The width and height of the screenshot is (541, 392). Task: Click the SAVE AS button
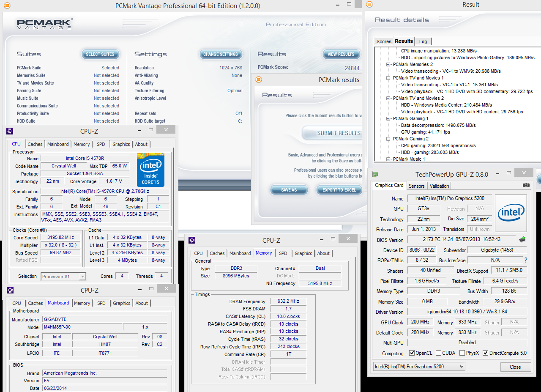(289, 190)
